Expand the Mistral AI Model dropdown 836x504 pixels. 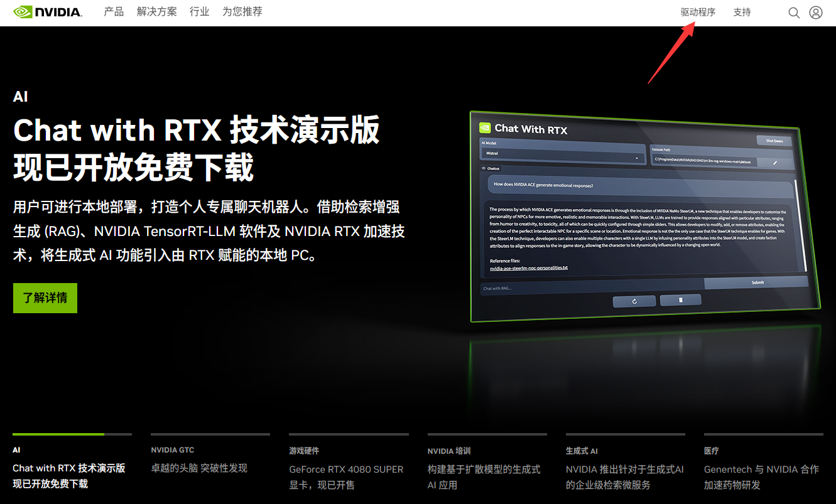pos(637,158)
